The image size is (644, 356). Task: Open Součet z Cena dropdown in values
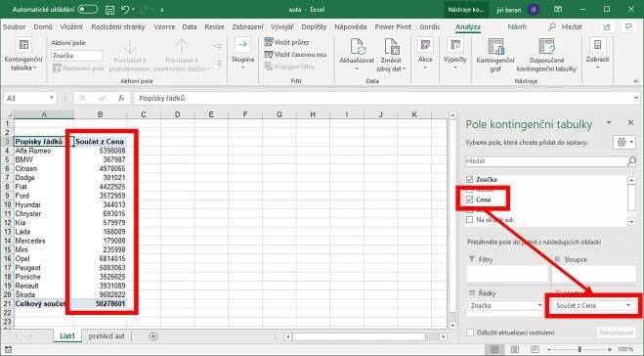(628, 305)
